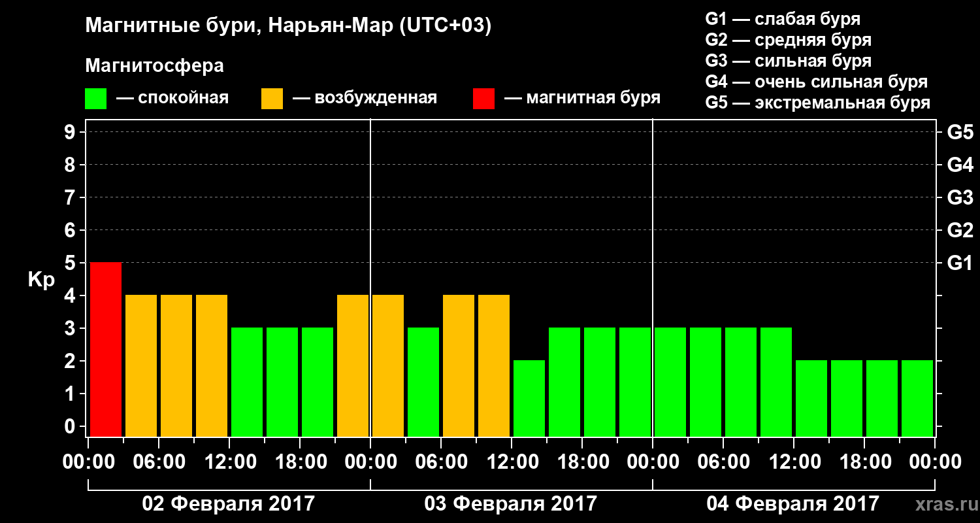The height and width of the screenshot is (523, 980).
Task: Click the 'G3 — сильная буря' line
Action: 789,61
